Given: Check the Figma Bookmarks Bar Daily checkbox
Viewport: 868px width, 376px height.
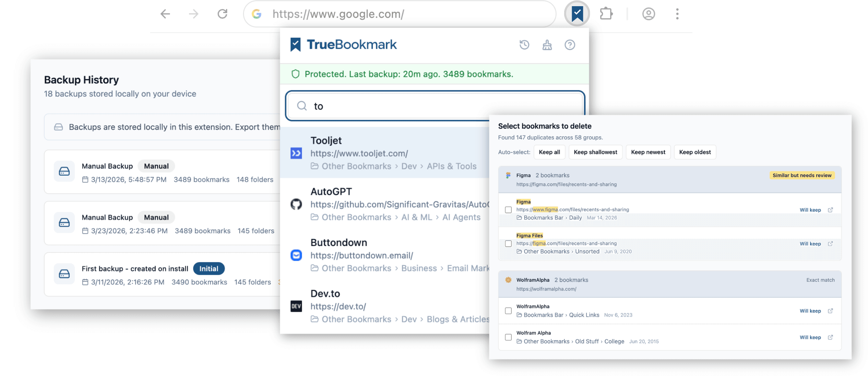Looking at the screenshot, I should pyautogui.click(x=508, y=210).
